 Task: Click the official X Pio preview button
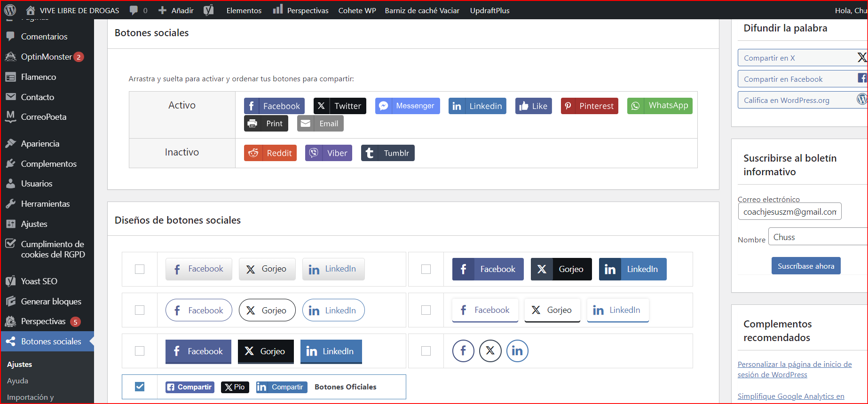coord(235,387)
